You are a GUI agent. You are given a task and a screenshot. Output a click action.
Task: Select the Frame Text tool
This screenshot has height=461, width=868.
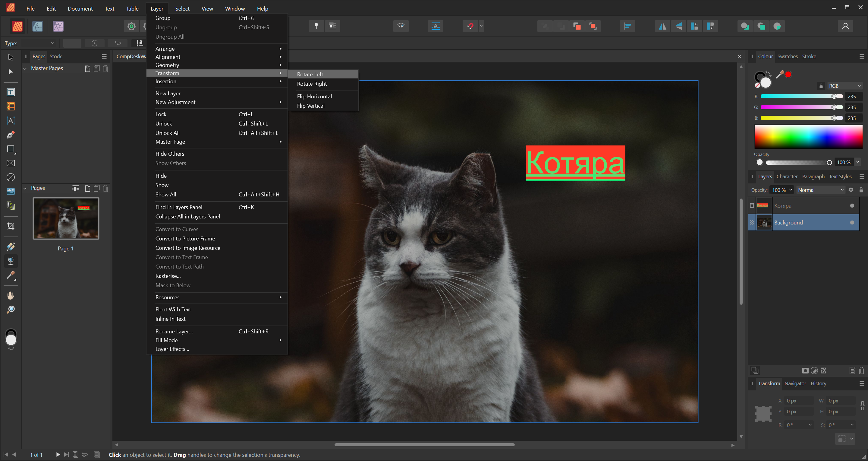[11, 92]
